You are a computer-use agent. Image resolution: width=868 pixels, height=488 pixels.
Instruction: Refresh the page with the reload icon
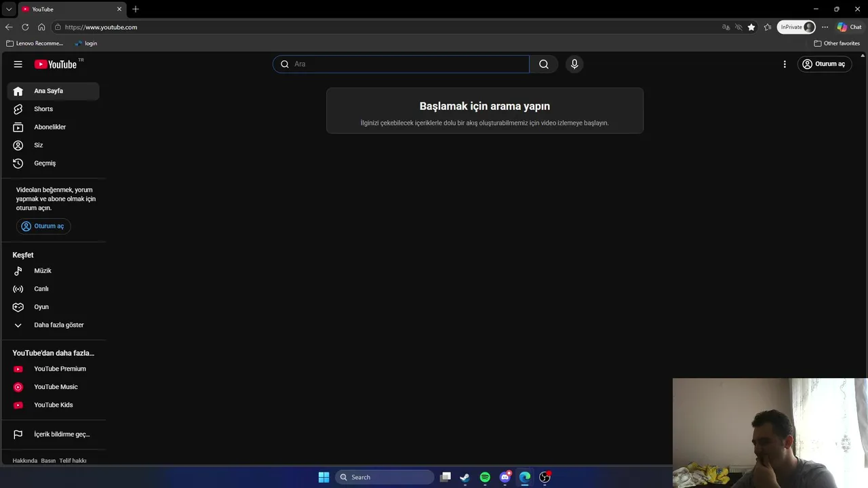(25, 27)
